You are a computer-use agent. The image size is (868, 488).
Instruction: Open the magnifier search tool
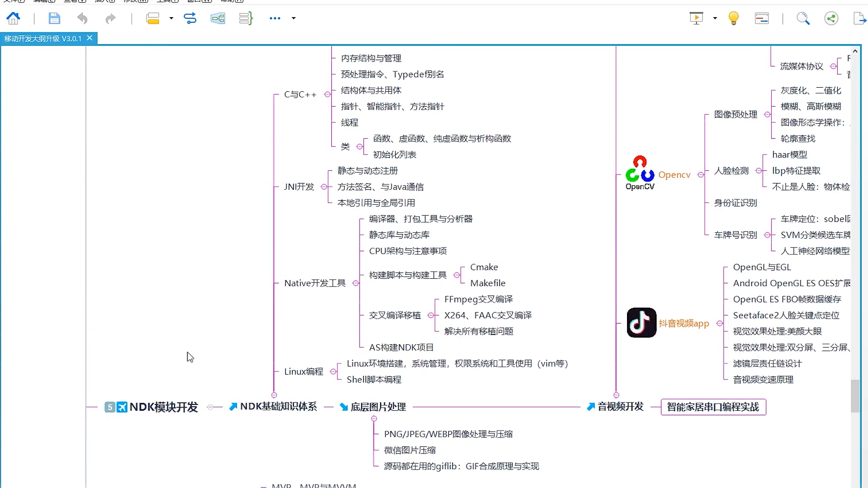coord(803,19)
